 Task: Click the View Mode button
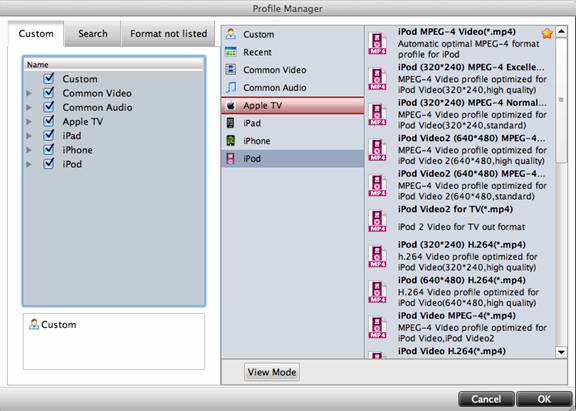click(272, 372)
